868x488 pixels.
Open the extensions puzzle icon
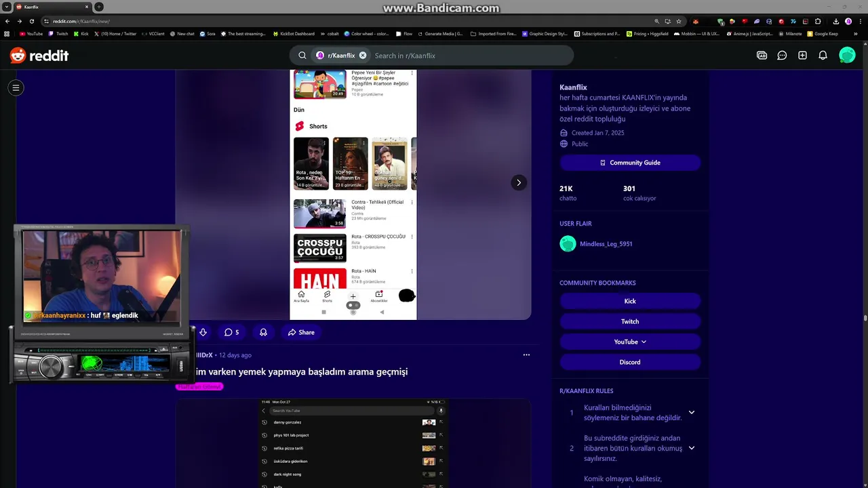pyautogui.click(x=818, y=21)
